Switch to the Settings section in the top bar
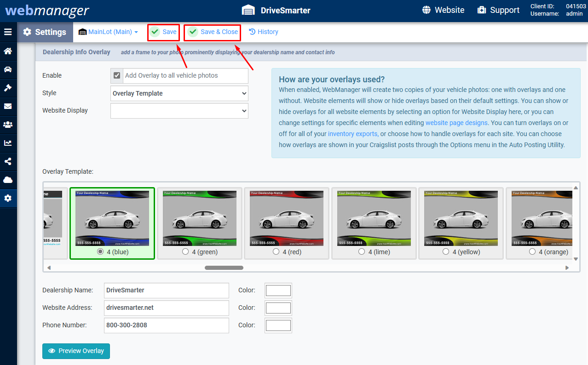The image size is (588, 365). click(45, 32)
